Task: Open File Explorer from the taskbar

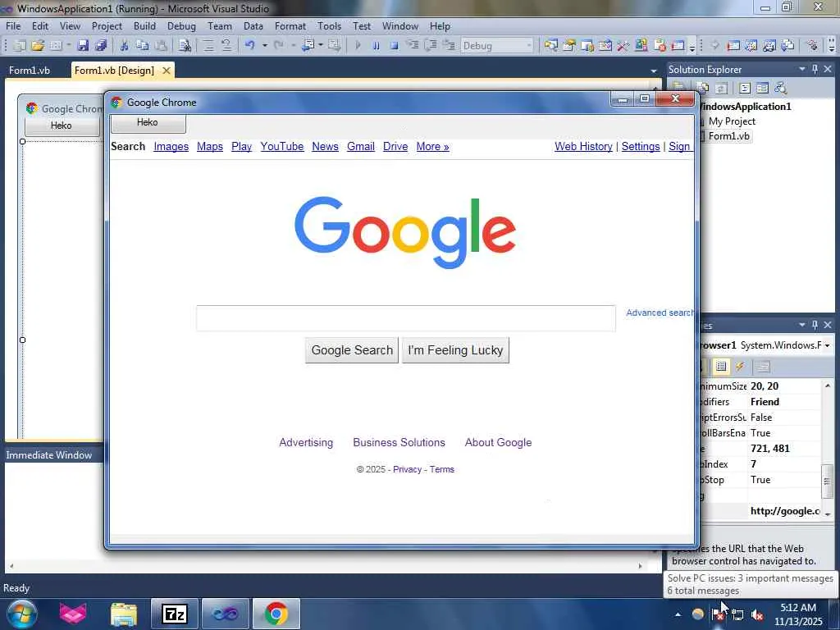Action: 124,614
